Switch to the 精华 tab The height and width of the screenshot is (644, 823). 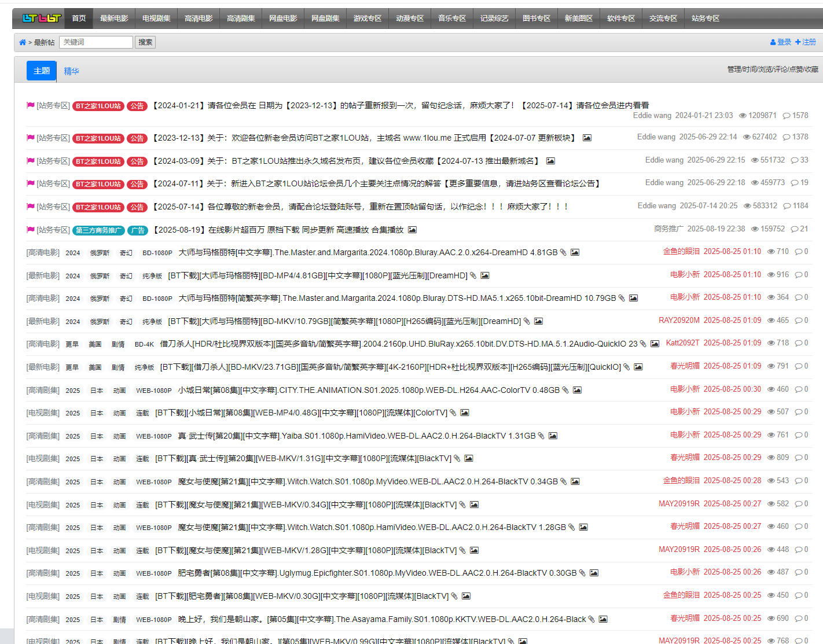pos(71,71)
